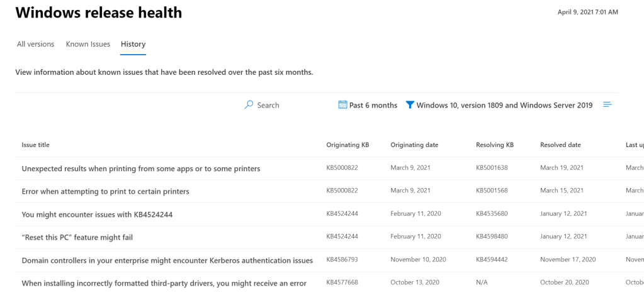The height and width of the screenshot is (293, 644).
Task: Open the Windows 10 version 1809 filter dropdown
Action: [x=504, y=105]
